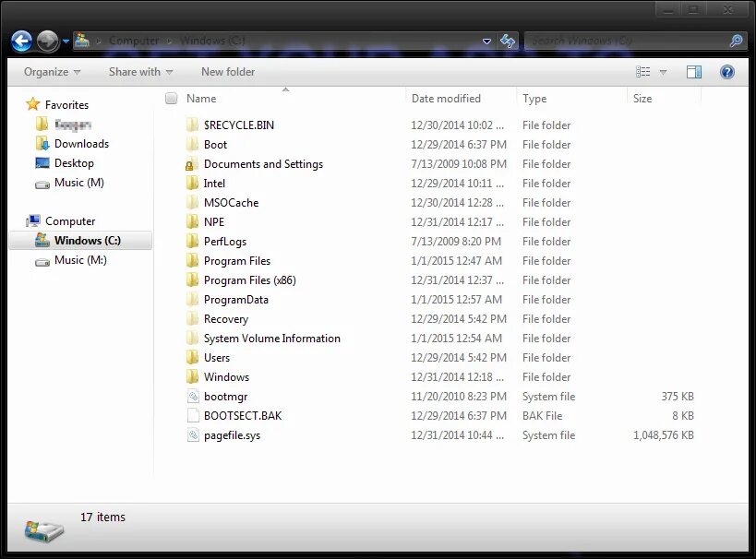This screenshot has height=559, width=756.
Task: Click the bootmgr system file icon
Action: (193, 396)
